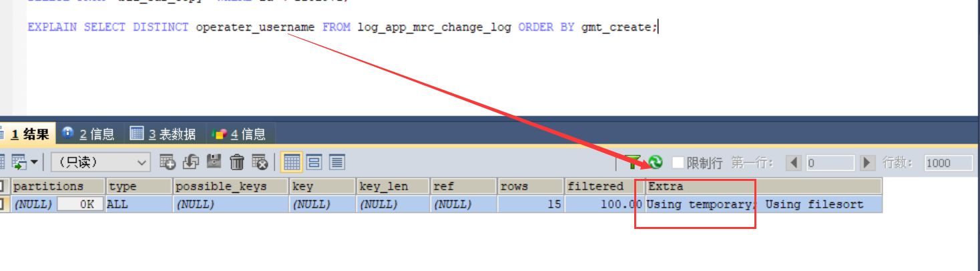980x271 pixels.
Task: Click the rows column header
Action: point(531,186)
